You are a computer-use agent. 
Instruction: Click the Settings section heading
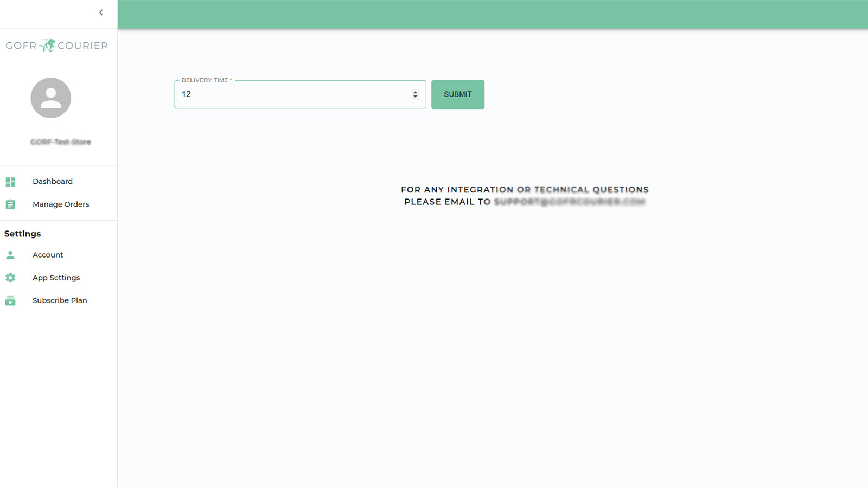[x=23, y=234]
